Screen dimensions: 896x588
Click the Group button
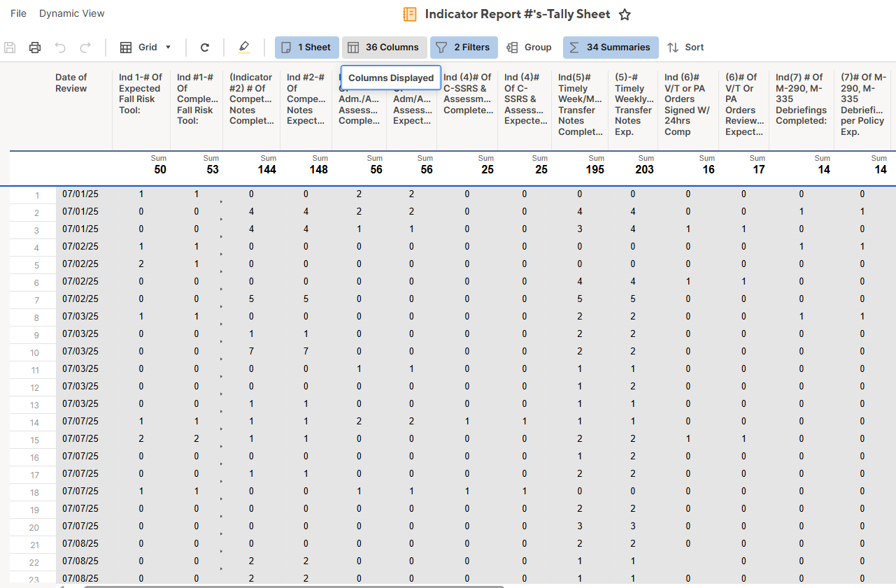529,48
